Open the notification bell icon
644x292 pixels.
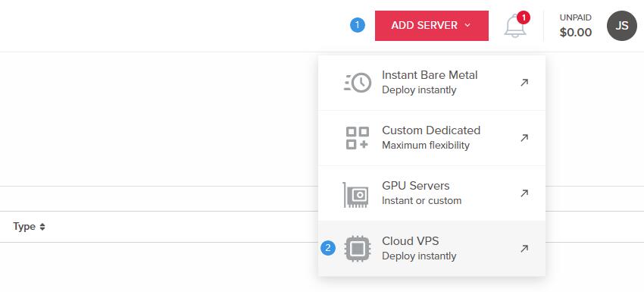pos(515,27)
